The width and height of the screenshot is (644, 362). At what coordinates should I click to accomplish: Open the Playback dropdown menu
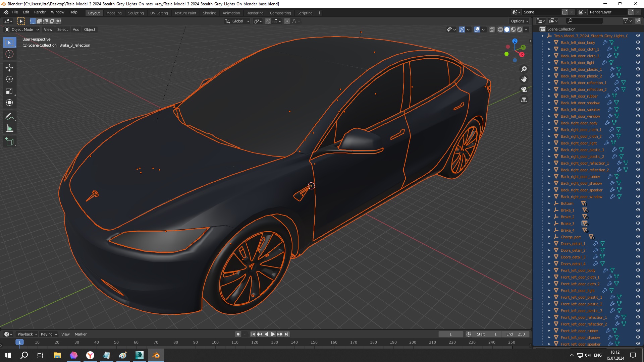pos(27,334)
